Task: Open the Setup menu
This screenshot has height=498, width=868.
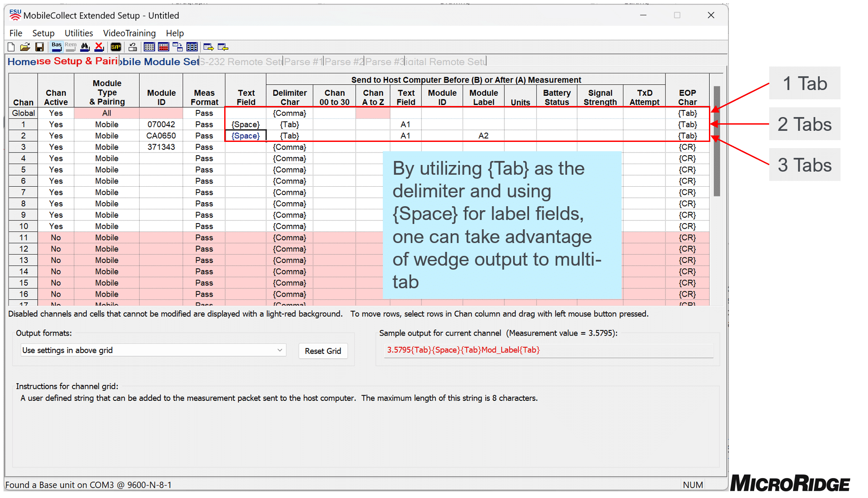Action: pyautogui.click(x=43, y=33)
